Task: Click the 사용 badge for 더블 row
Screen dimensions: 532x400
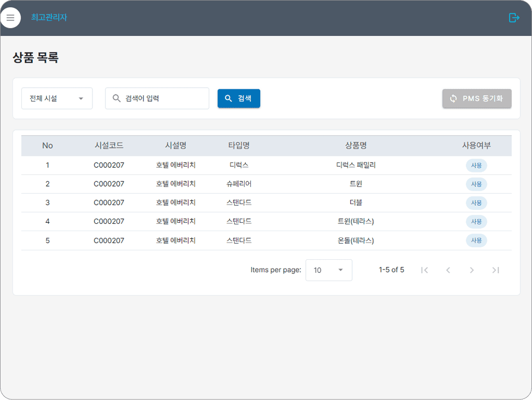Action: pyautogui.click(x=476, y=203)
